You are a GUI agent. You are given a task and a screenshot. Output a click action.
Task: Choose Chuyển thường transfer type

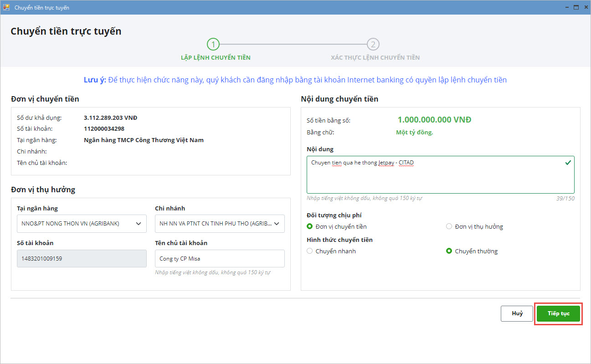[449, 251]
